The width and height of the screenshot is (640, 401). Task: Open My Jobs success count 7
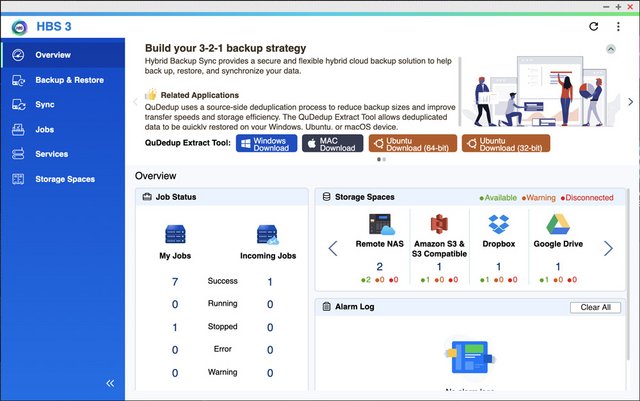click(175, 282)
